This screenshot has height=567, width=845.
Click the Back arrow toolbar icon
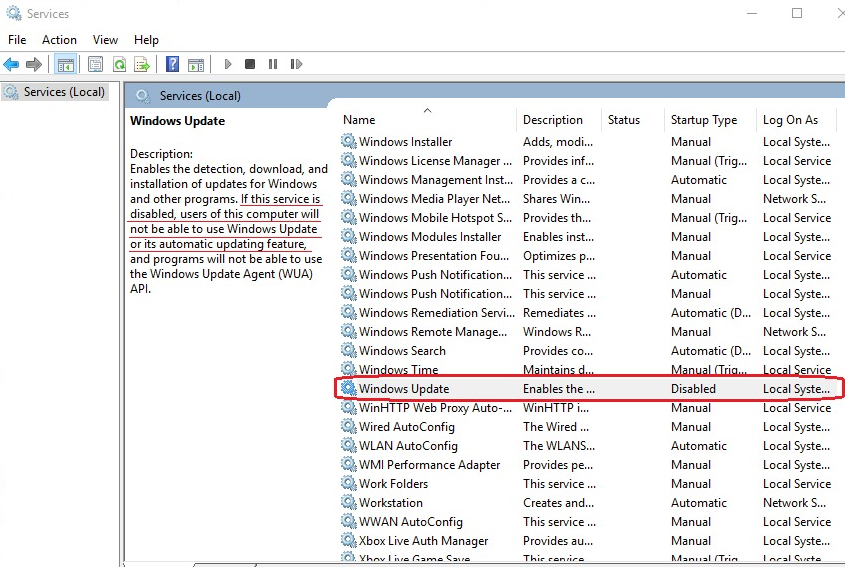tap(11, 65)
